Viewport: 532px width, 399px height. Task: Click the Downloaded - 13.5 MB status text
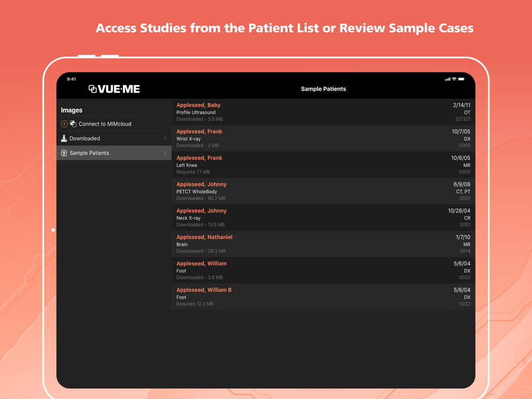tap(201, 225)
